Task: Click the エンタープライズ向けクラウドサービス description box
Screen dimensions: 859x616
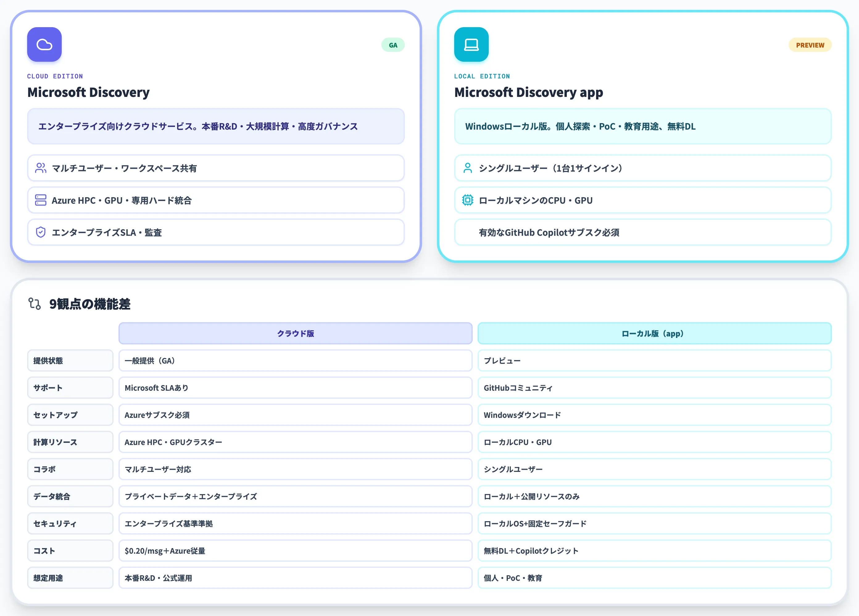Action: click(x=216, y=126)
